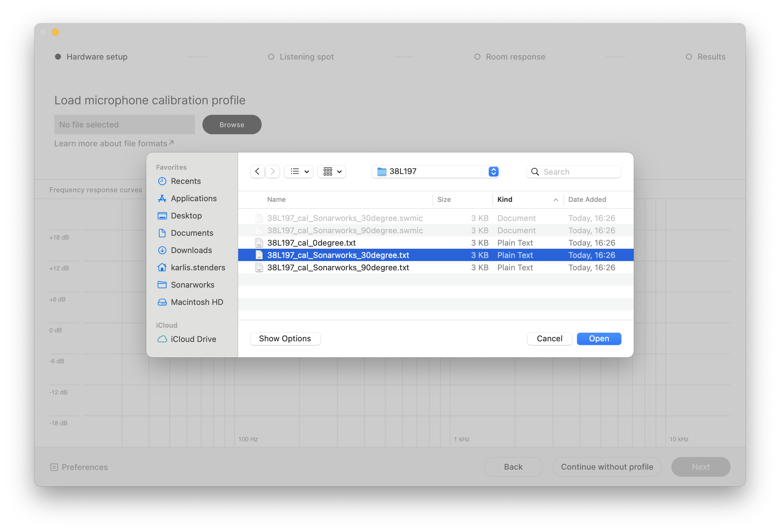
Task: Expand the 38L197 folder path popup
Action: pos(493,172)
